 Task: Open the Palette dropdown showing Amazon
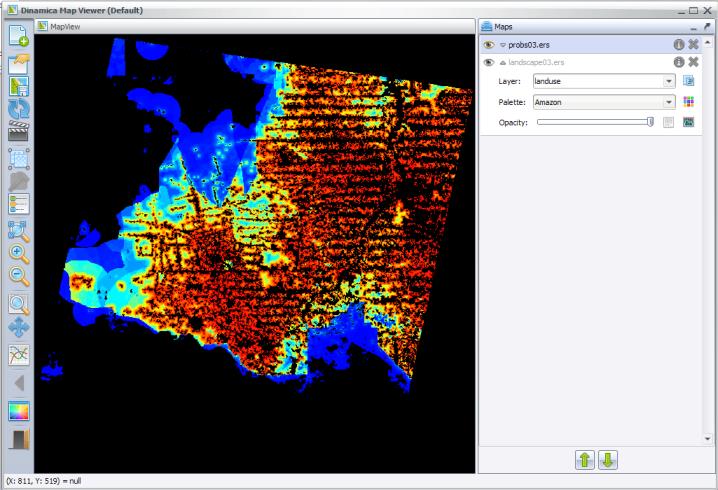pyautogui.click(x=669, y=102)
